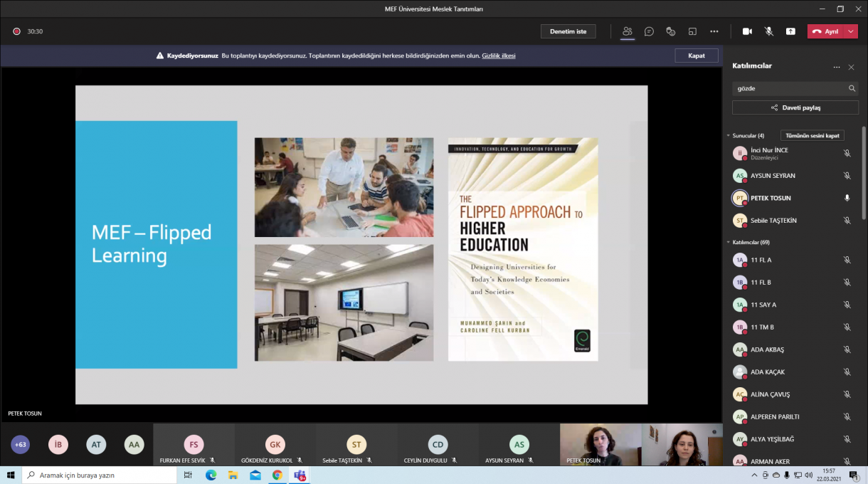Open Google Chrome from the taskbar
The height and width of the screenshot is (484, 868).
[x=277, y=475]
